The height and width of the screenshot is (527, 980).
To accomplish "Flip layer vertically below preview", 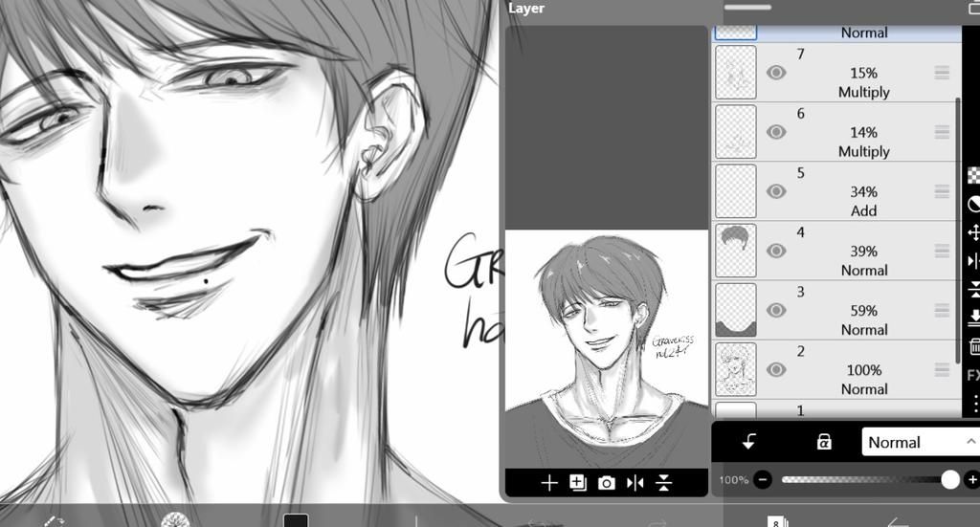I will pyautogui.click(x=664, y=483).
